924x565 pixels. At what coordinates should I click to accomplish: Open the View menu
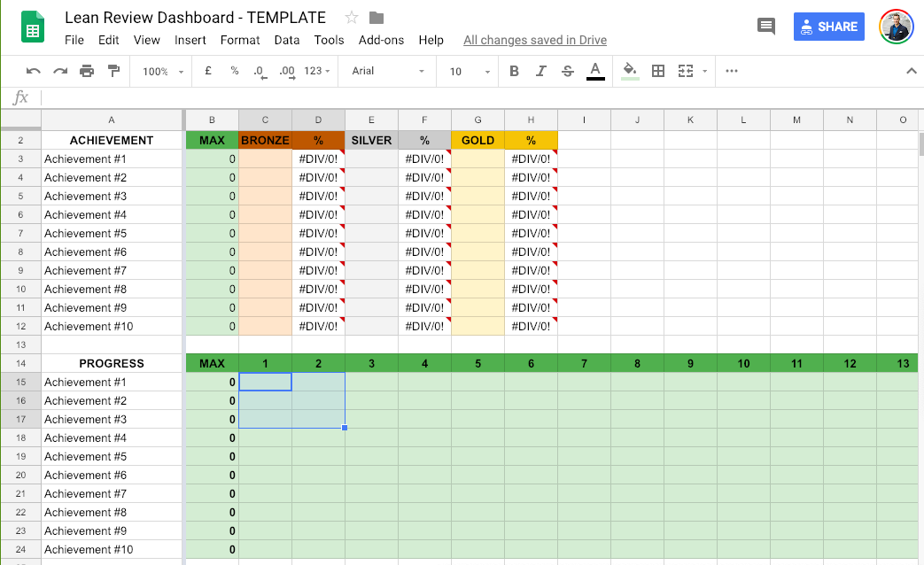[147, 40]
